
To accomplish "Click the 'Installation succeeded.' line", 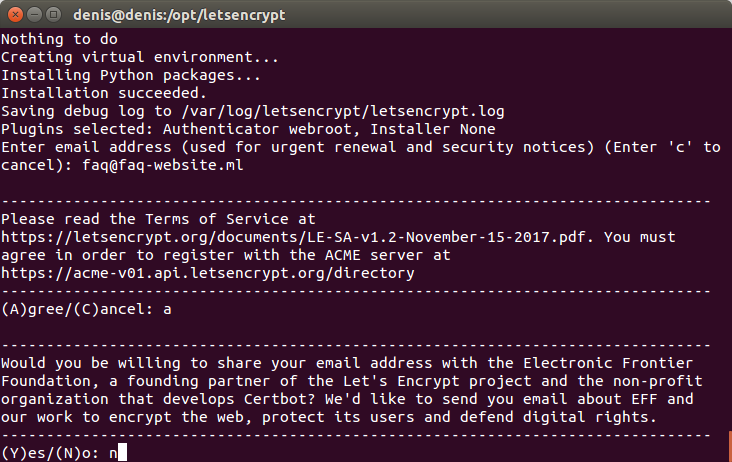I will (x=104, y=93).
